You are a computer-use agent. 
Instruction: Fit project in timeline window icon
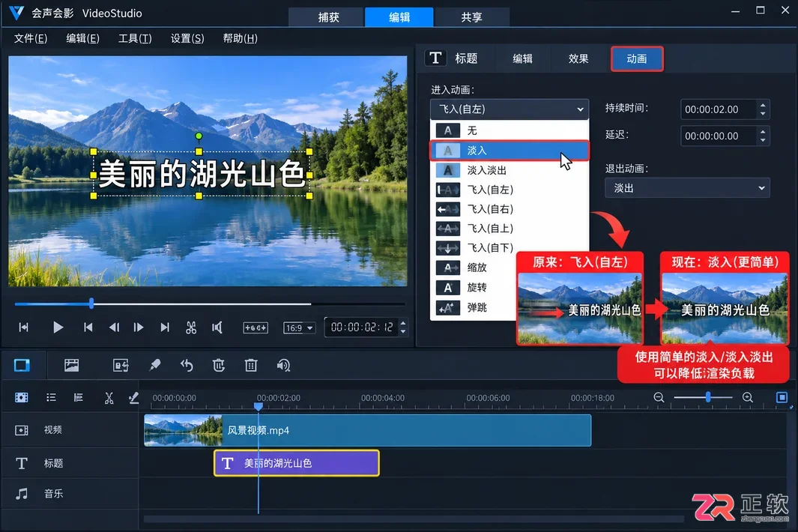coord(782,397)
